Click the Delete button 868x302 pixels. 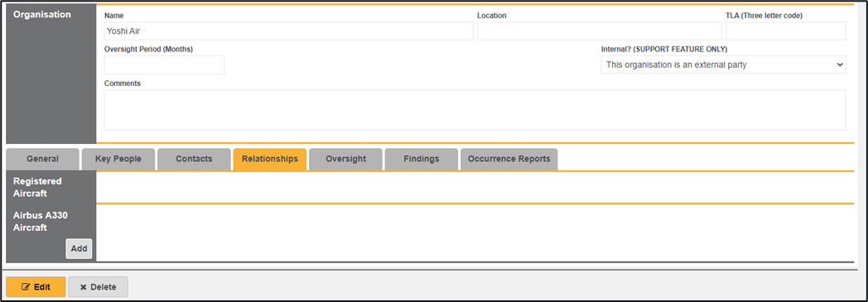(x=98, y=287)
